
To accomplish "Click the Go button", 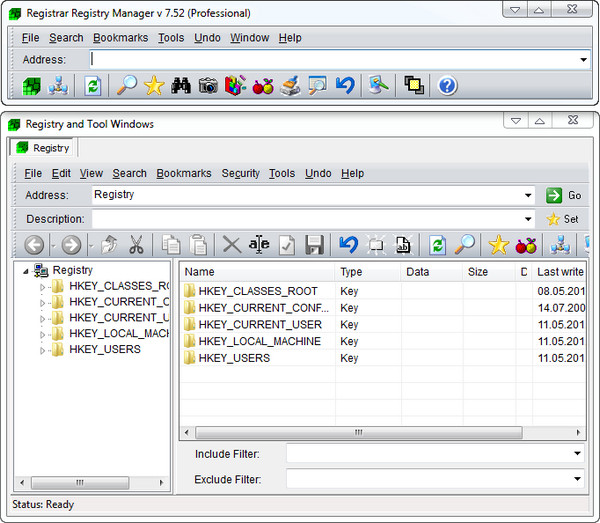I will coord(564,195).
